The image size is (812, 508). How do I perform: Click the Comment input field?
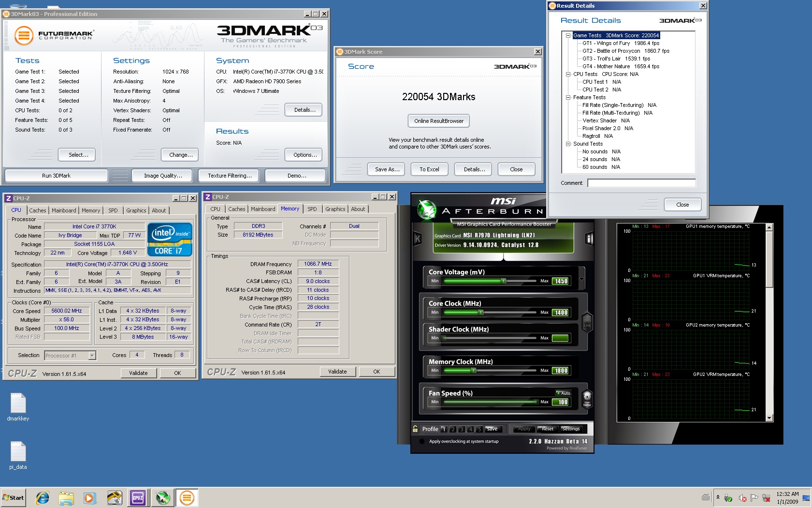[641, 183]
